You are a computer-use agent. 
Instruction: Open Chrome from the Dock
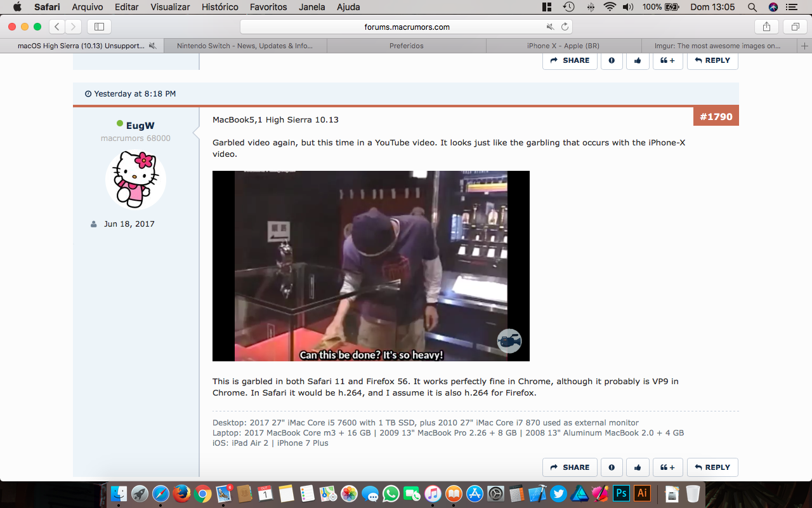click(203, 493)
